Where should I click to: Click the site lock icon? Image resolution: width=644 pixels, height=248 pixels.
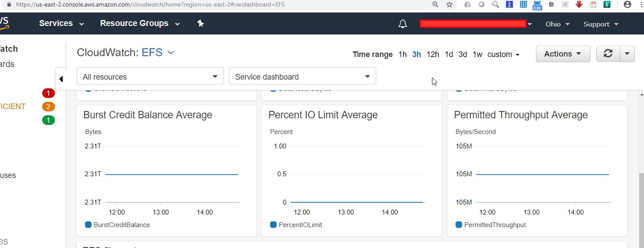point(9,4)
